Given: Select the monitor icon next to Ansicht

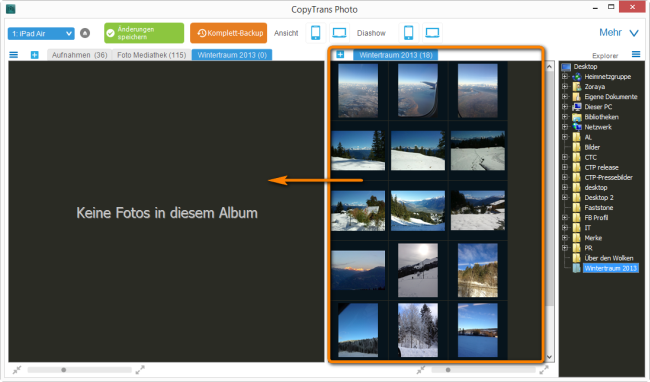Looking at the screenshot, I should click(340, 33).
